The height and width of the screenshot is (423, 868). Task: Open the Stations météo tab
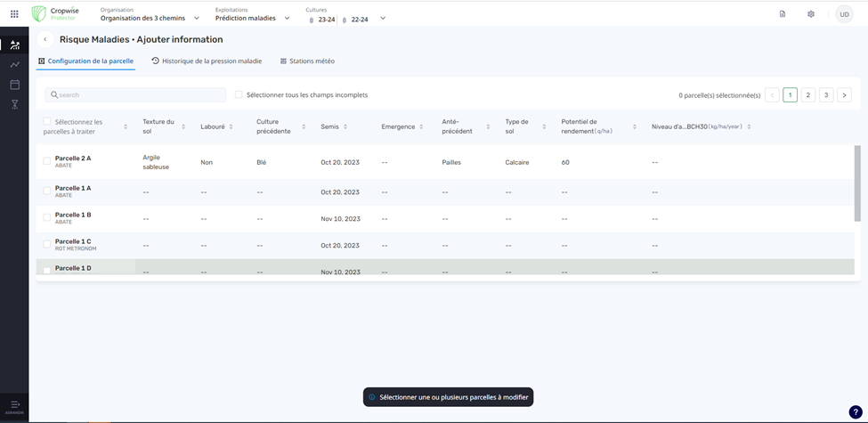[x=307, y=61]
